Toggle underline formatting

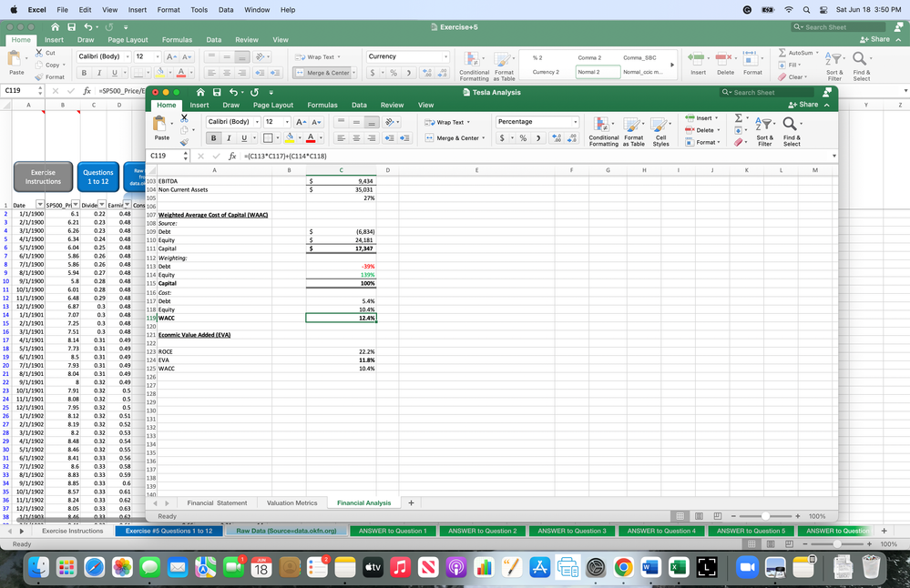pos(243,137)
